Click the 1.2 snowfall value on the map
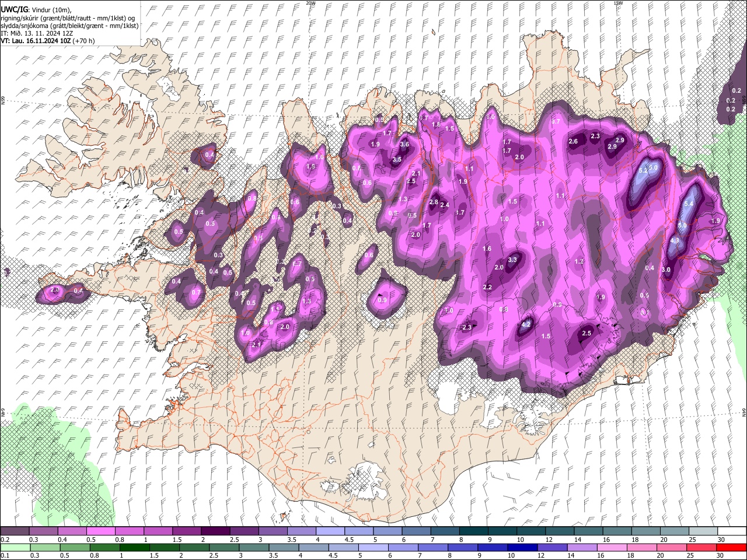Screen dimensions: 747x560 click(x=580, y=261)
